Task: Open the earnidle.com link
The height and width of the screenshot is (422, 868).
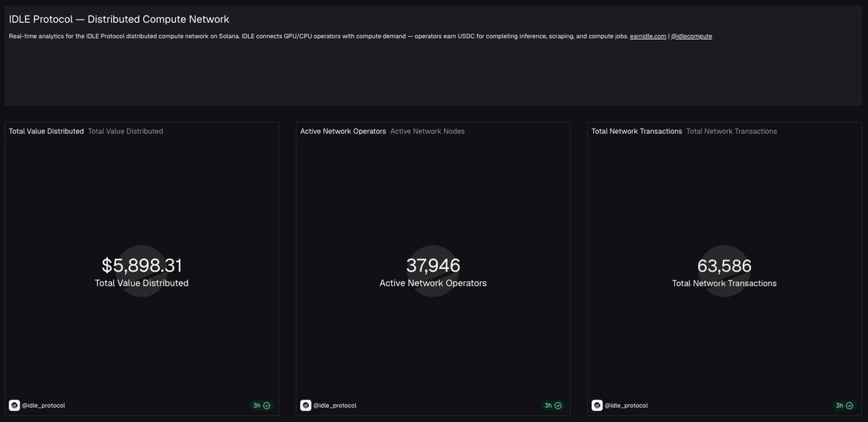Action: [x=648, y=36]
